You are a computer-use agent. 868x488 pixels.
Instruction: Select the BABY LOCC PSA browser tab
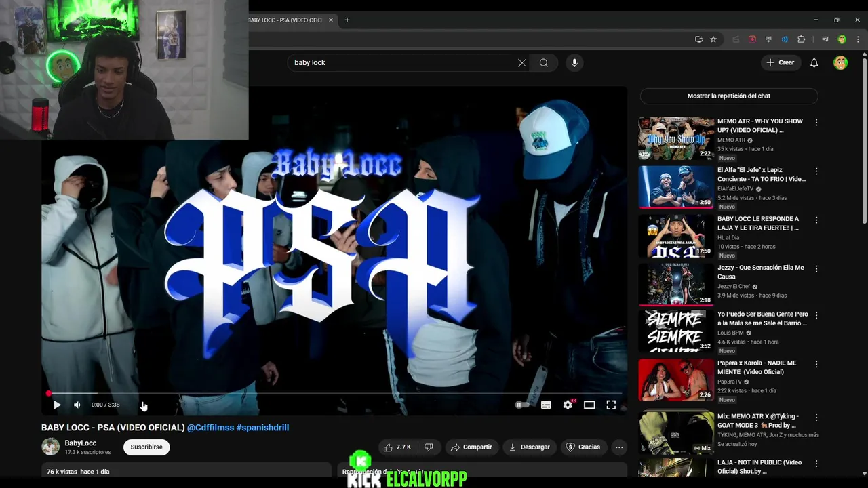coord(286,20)
